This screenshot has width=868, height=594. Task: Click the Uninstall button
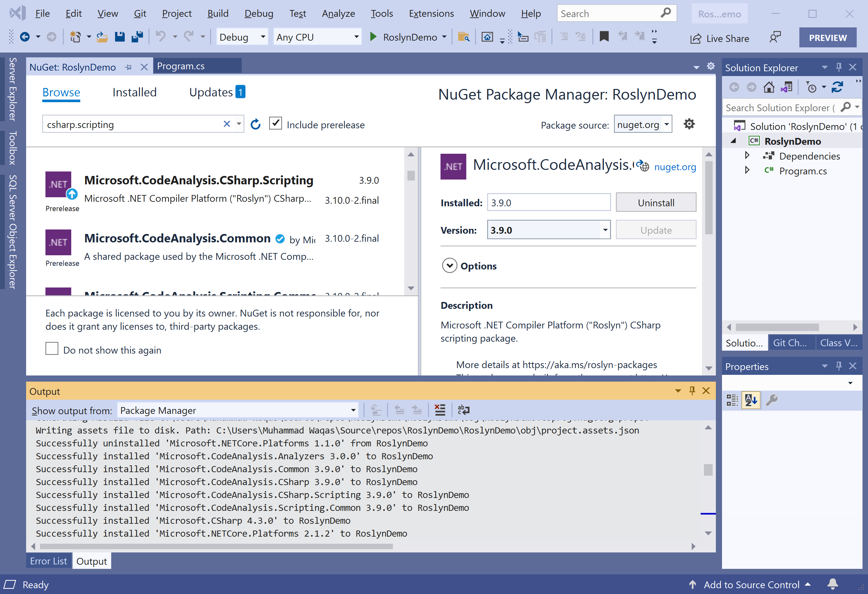(656, 203)
